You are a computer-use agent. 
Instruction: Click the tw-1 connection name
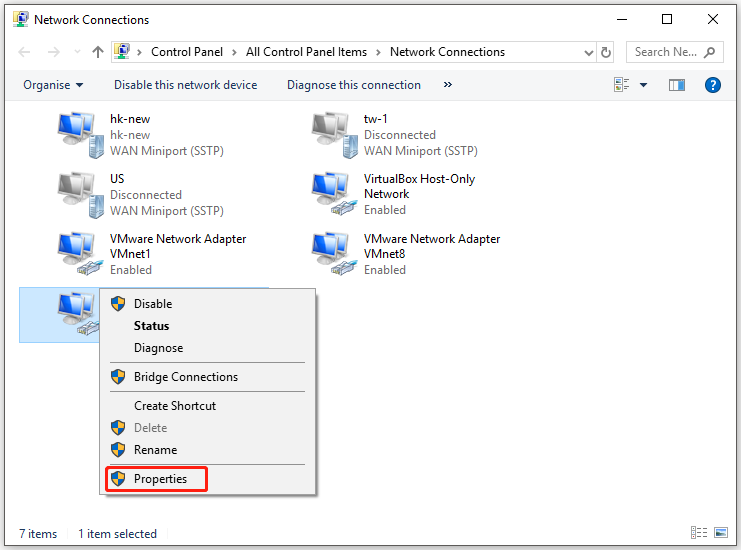375,119
